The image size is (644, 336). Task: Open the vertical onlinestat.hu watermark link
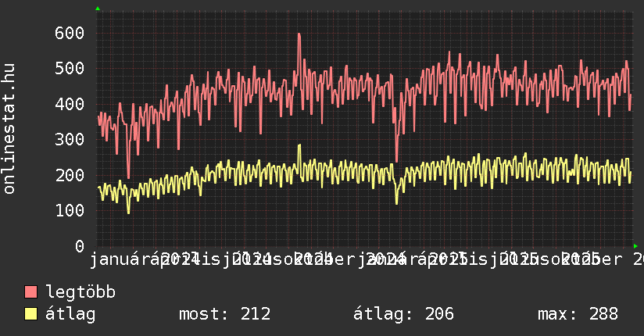pos(9,129)
